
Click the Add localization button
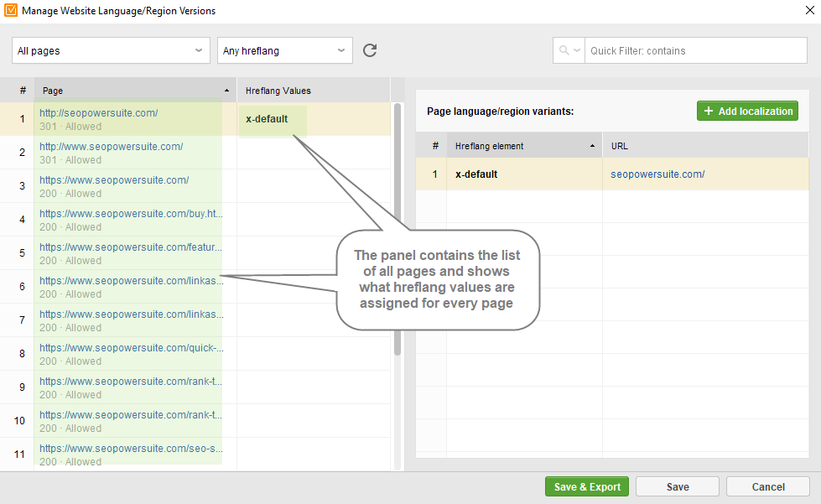click(x=747, y=111)
